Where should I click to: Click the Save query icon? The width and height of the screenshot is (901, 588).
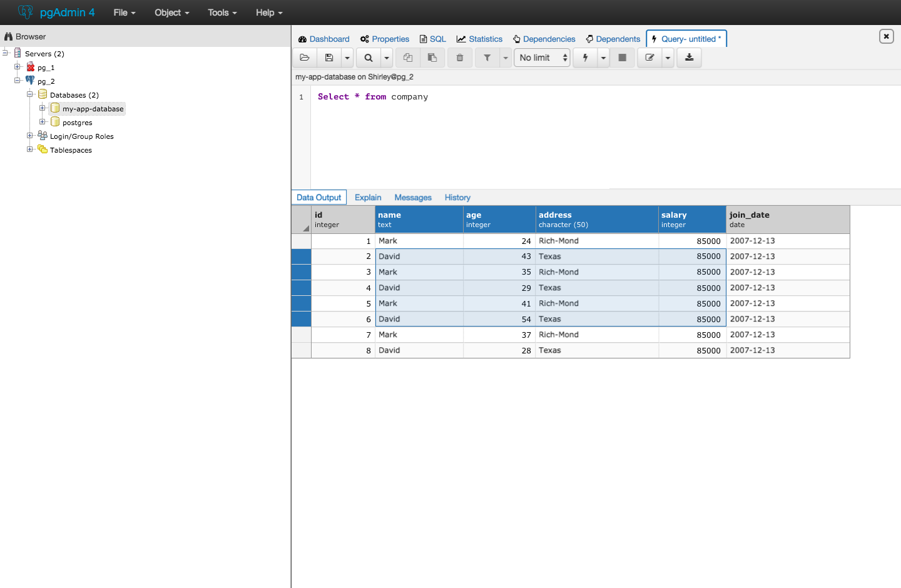(329, 58)
